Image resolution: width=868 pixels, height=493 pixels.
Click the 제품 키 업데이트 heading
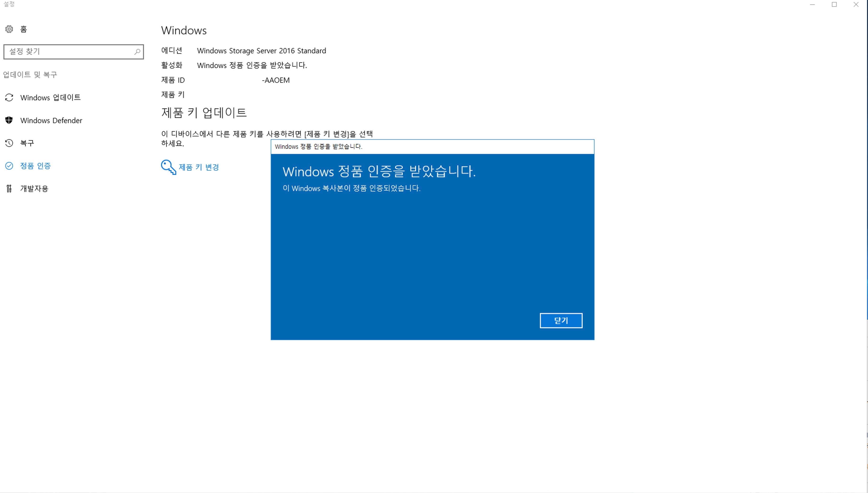204,112
